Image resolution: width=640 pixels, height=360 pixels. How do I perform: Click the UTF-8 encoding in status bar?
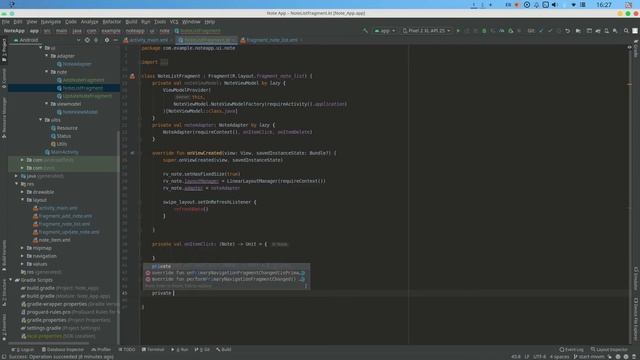point(539,357)
